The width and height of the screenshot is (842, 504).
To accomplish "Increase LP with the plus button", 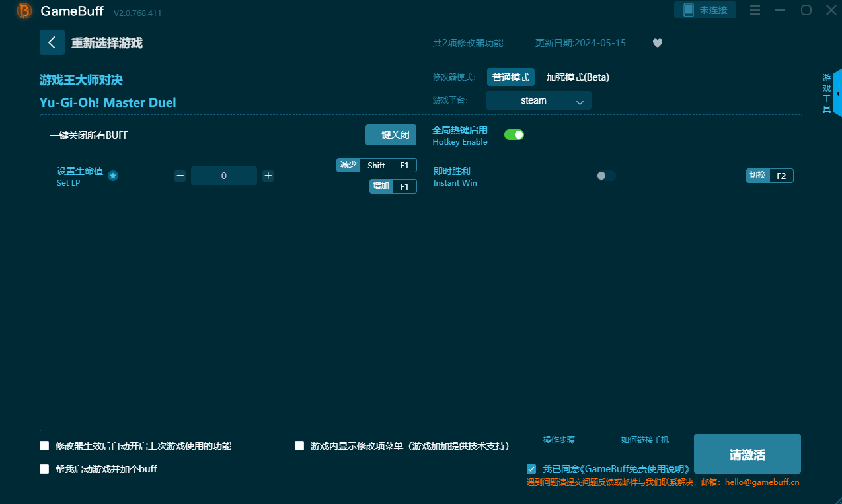I will click(x=268, y=176).
